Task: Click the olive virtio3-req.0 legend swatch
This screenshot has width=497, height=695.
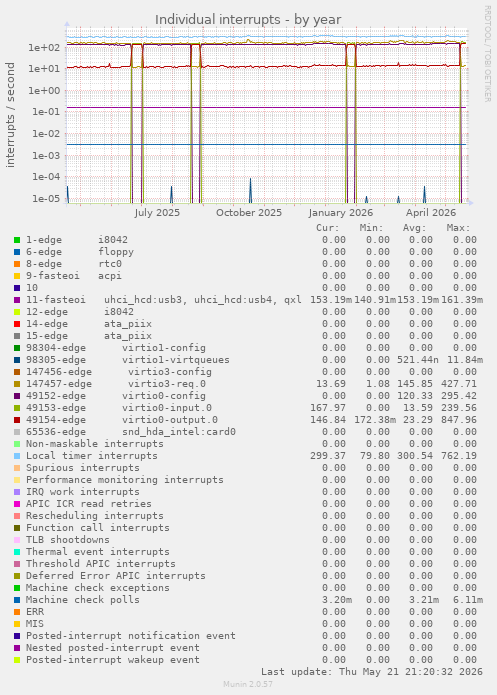Action: [x=17, y=384]
